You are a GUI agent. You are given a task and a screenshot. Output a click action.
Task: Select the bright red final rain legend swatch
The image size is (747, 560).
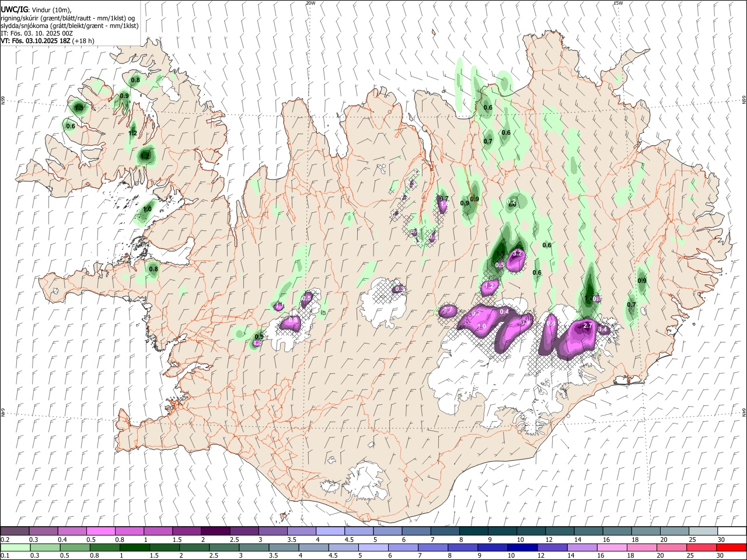[x=732, y=548]
